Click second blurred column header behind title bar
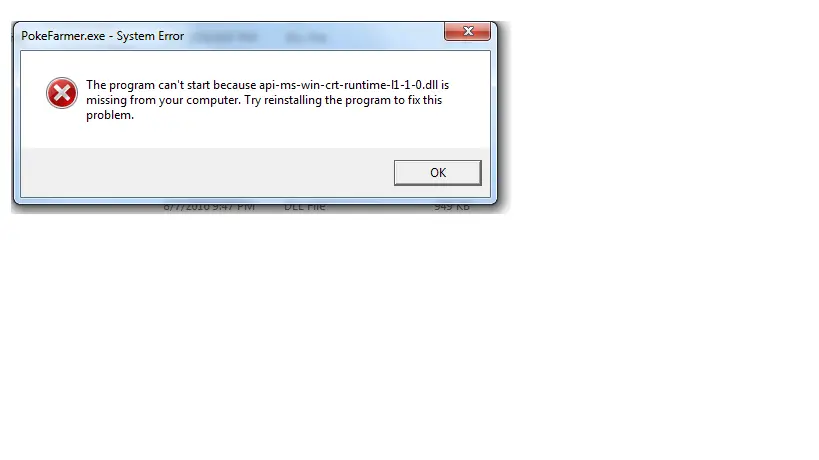The width and height of the screenshot is (819, 460). pyautogui.click(x=306, y=37)
